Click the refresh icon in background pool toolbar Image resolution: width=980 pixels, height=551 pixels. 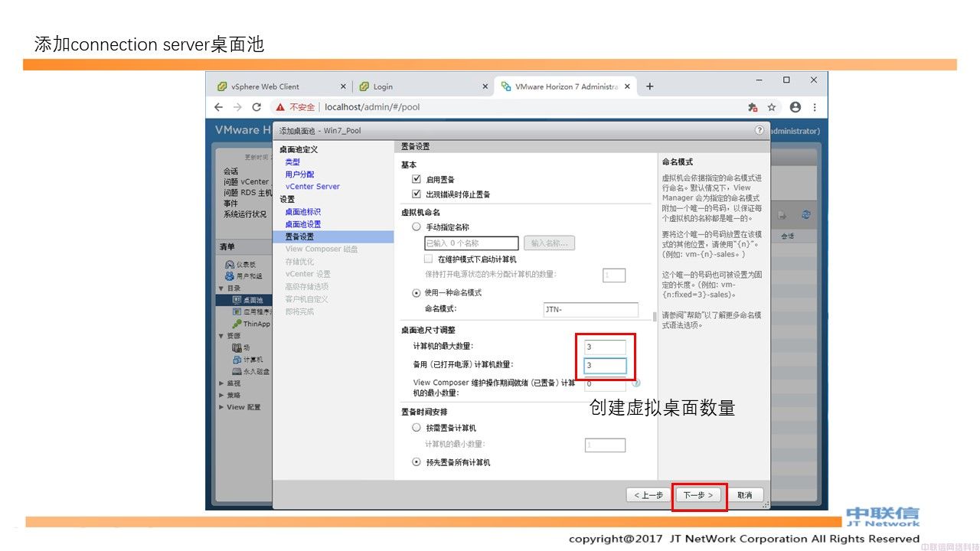[805, 215]
